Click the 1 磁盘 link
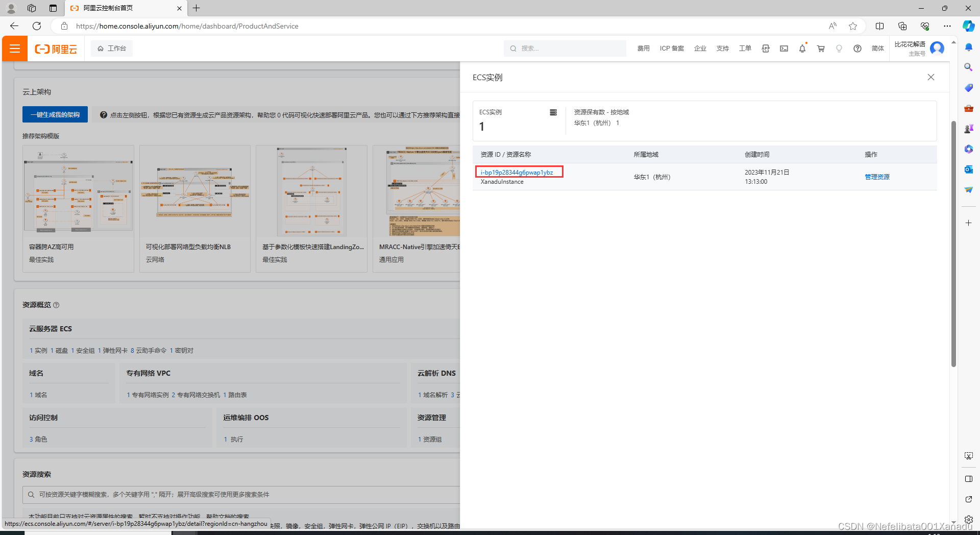 [59, 351]
